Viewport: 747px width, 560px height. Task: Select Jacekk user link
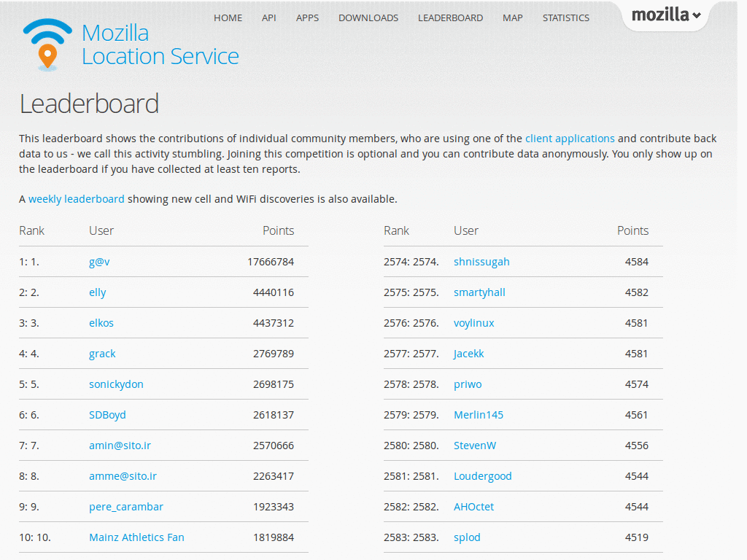point(468,354)
